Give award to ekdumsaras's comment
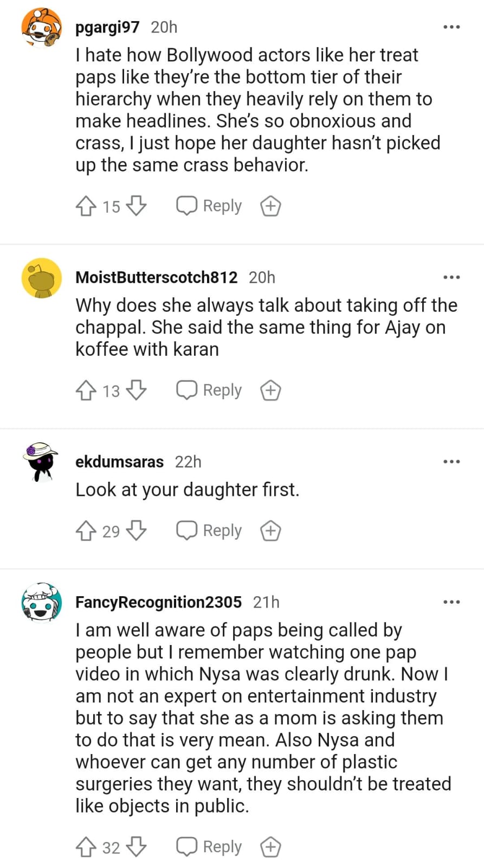Image resolution: width=484 pixels, height=868 pixels. [270, 531]
